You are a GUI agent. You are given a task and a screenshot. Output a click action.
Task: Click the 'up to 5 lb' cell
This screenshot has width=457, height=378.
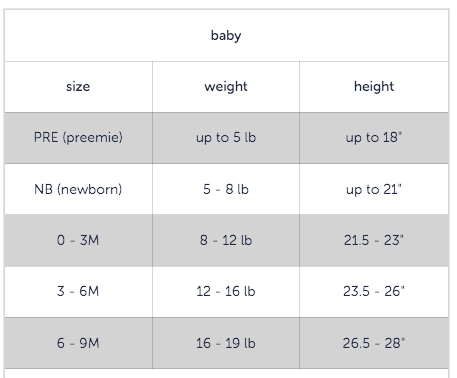tap(226, 138)
